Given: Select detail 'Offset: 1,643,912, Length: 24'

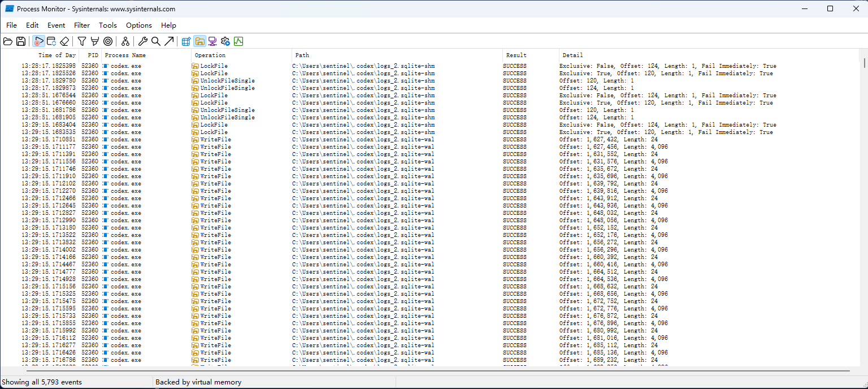Looking at the screenshot, I should tap(608, 198).
